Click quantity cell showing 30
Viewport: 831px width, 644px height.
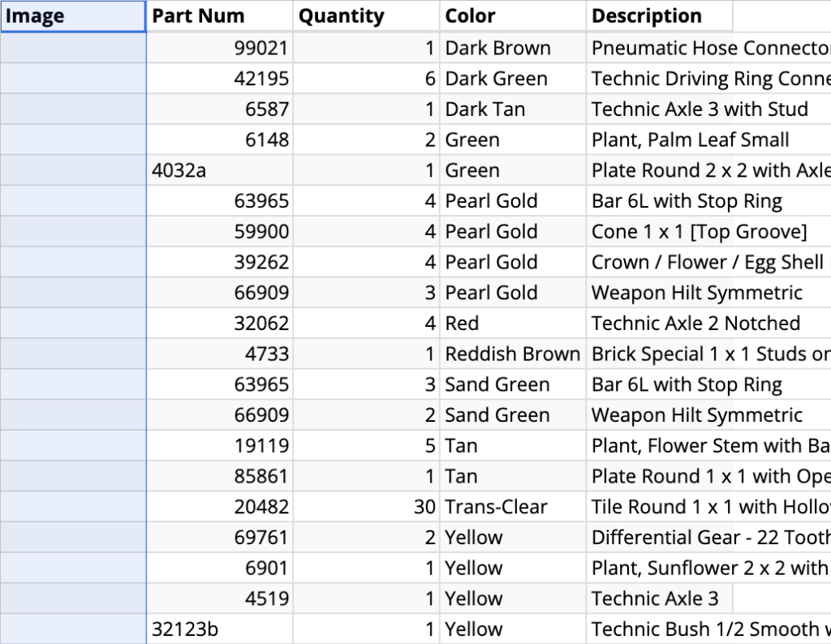coord(366,508)
